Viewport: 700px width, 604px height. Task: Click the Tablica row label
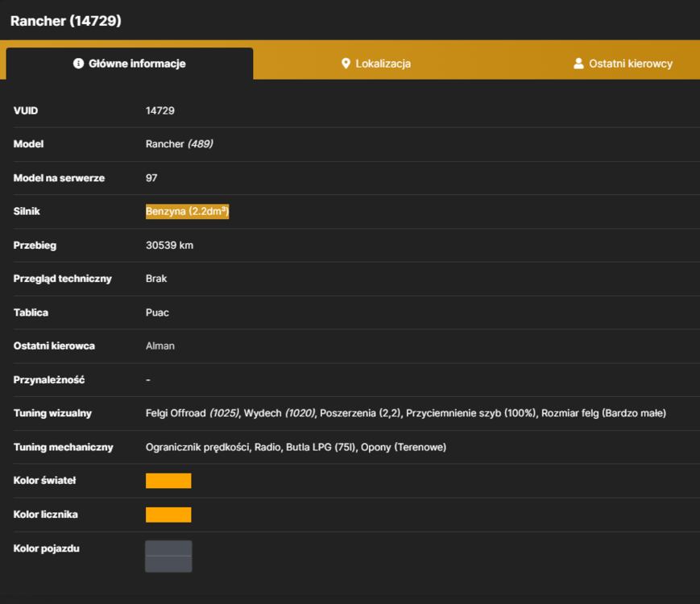[31, 312]
